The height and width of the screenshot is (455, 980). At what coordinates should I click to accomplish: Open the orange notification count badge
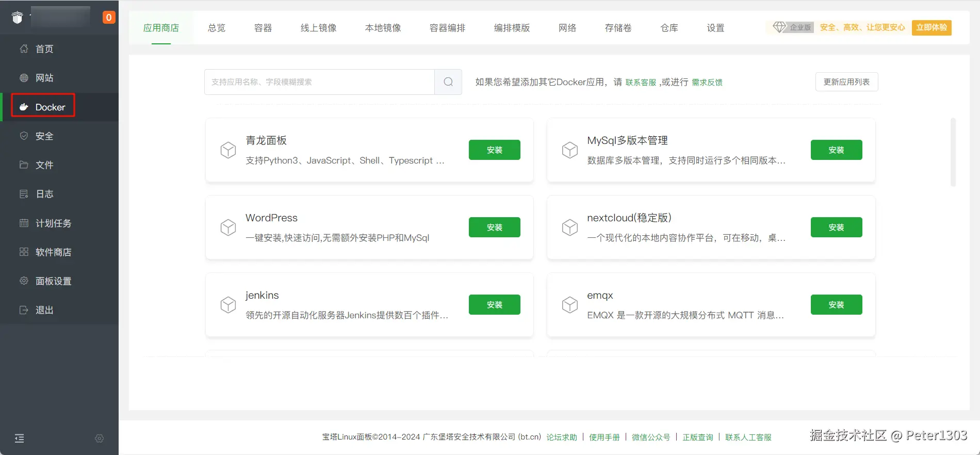(x=108, y=18)
